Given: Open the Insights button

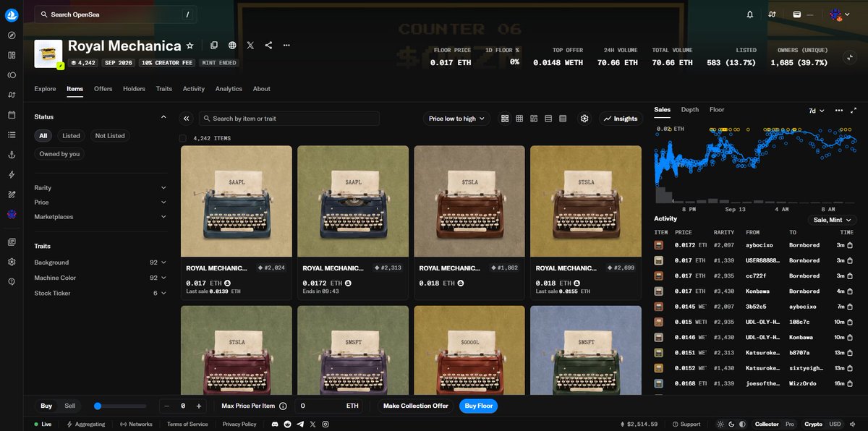Looking at the screenshot, I should 621,119.
